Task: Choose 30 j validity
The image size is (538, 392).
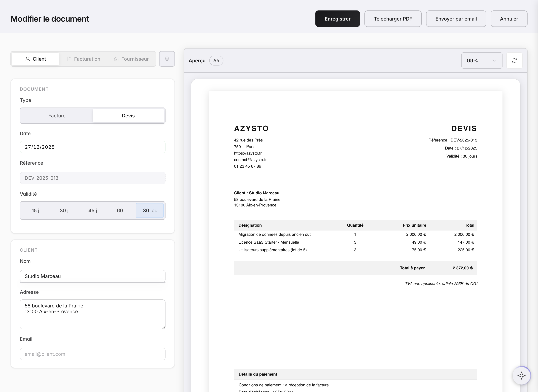Action: point(64,211)
